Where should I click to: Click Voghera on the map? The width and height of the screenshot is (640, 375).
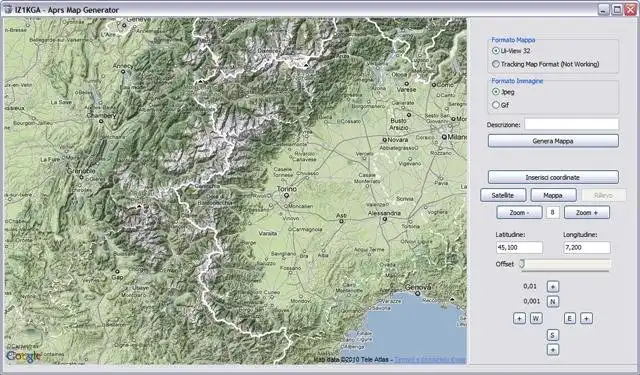(437, 212)
